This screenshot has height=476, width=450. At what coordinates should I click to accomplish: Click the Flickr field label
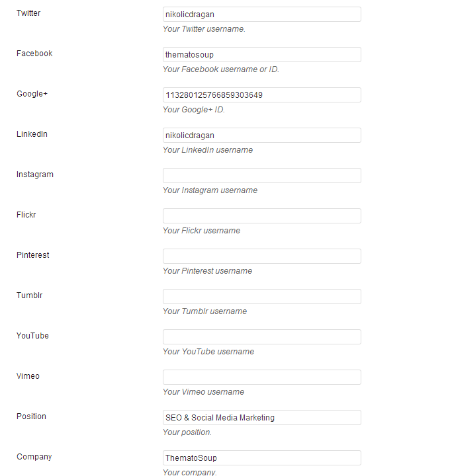point(26,215)
